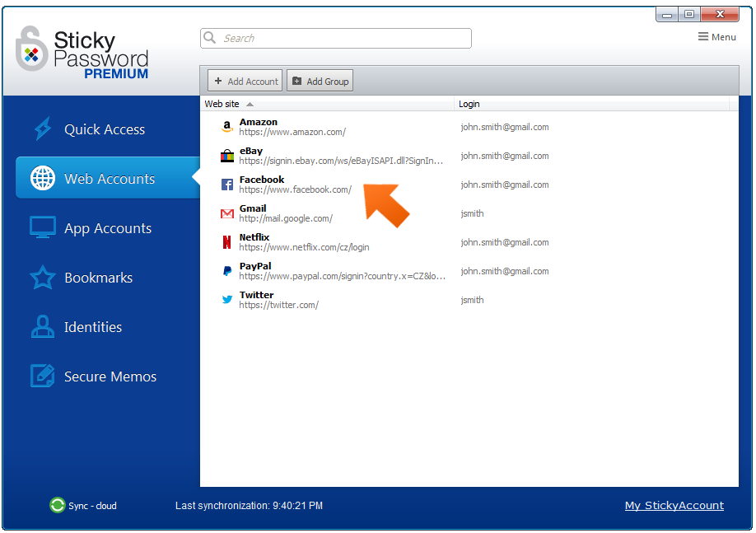Click Amazon's john.smith@gmail.com login
Screen dimensions: 756x533
click(504, 127)
